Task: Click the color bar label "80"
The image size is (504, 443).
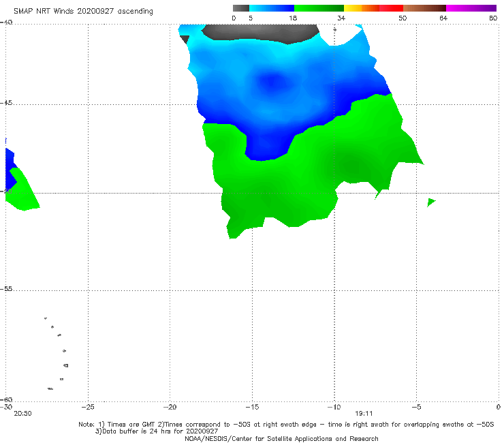Action: click(493, 18)
